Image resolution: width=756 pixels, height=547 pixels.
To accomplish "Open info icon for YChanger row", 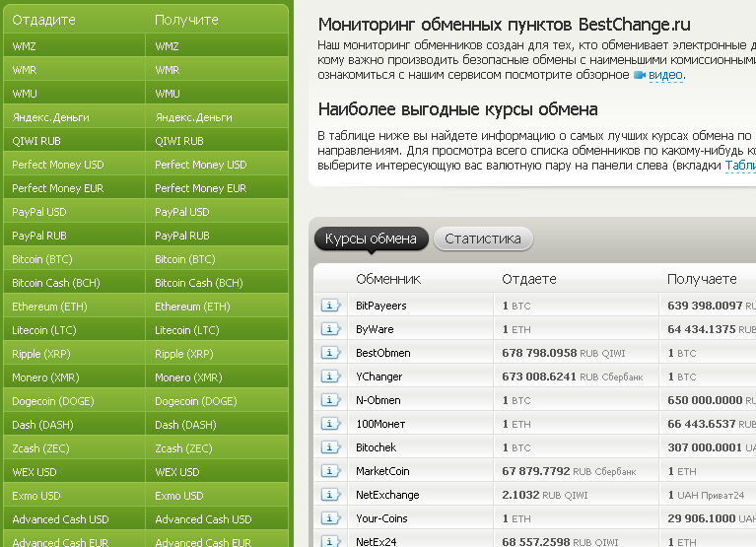I will 331,376.
